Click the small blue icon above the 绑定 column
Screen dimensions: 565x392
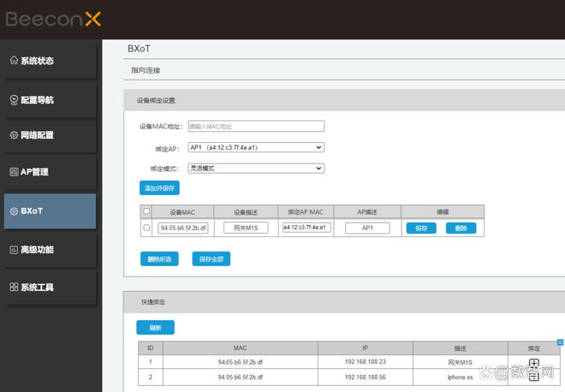pyautogui.click(x=560, y=342)
